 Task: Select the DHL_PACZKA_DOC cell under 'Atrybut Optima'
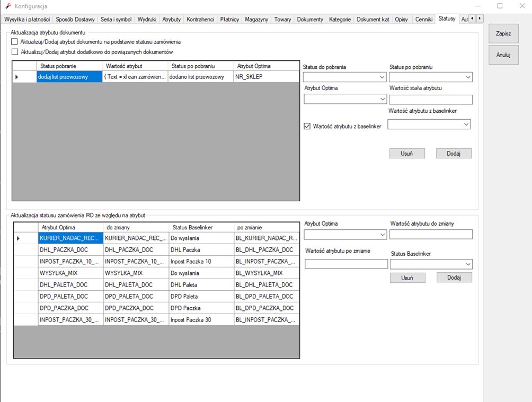pyautogui.click(x=70, y=249)
